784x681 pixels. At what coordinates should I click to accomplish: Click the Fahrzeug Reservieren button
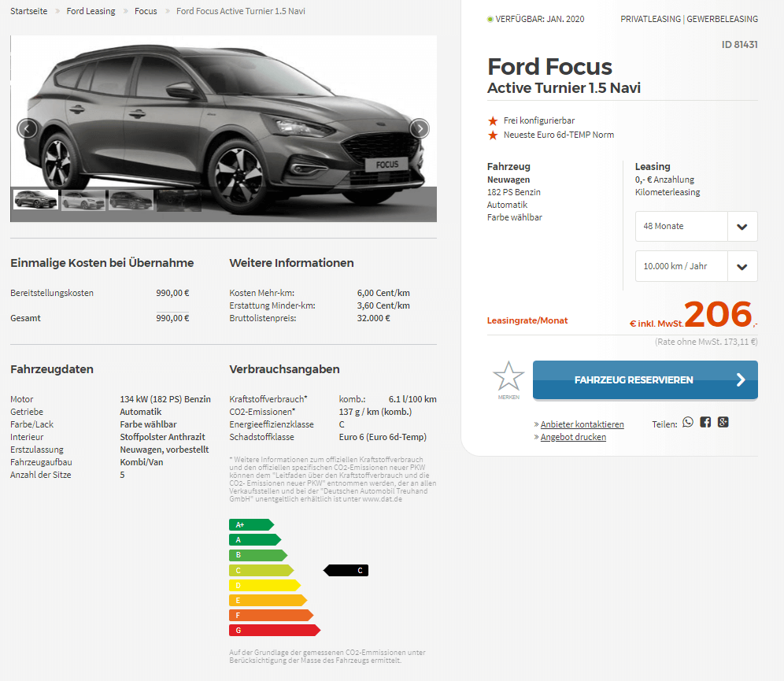(645, 380)
